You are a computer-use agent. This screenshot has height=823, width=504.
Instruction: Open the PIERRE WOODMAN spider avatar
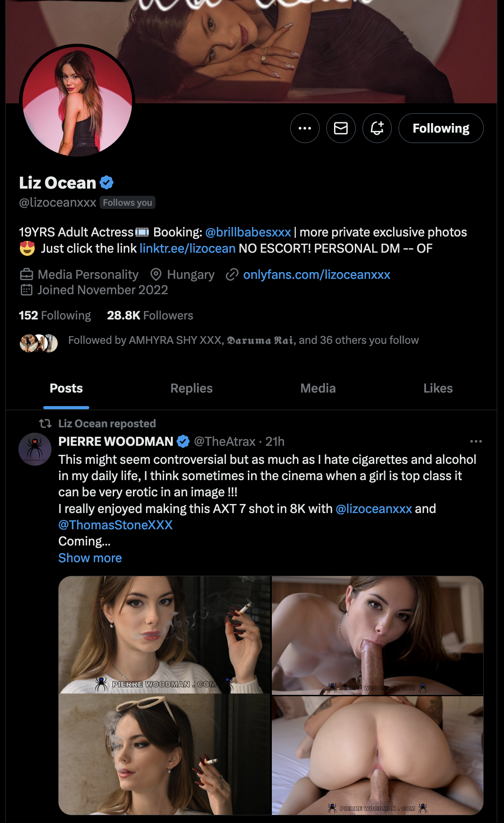(35, 449)
